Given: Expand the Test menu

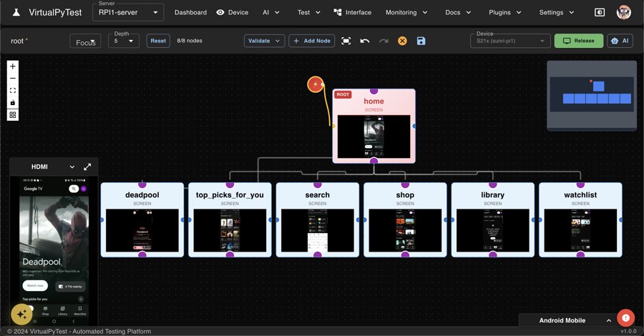Looking at the screenshot, I should 309,12.
